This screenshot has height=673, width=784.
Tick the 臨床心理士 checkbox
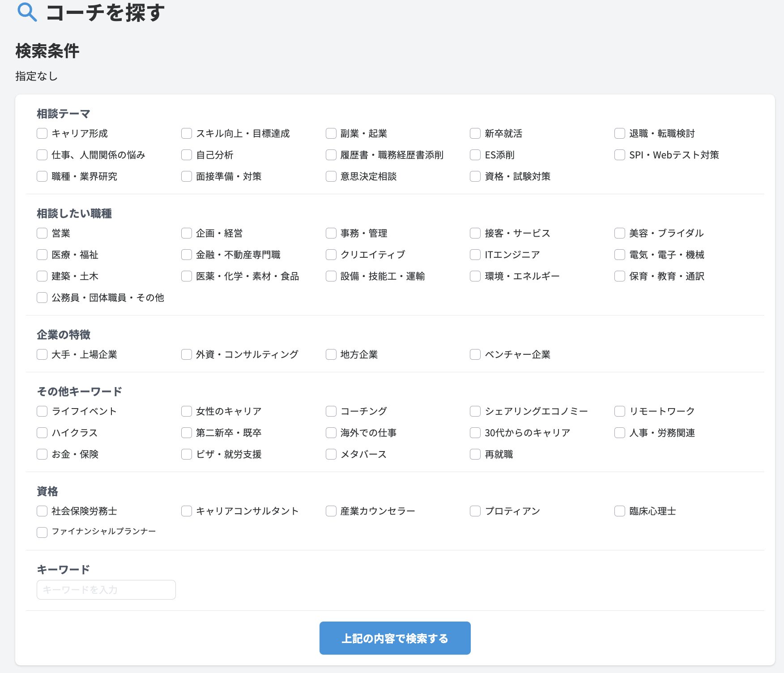pos(620,511)
